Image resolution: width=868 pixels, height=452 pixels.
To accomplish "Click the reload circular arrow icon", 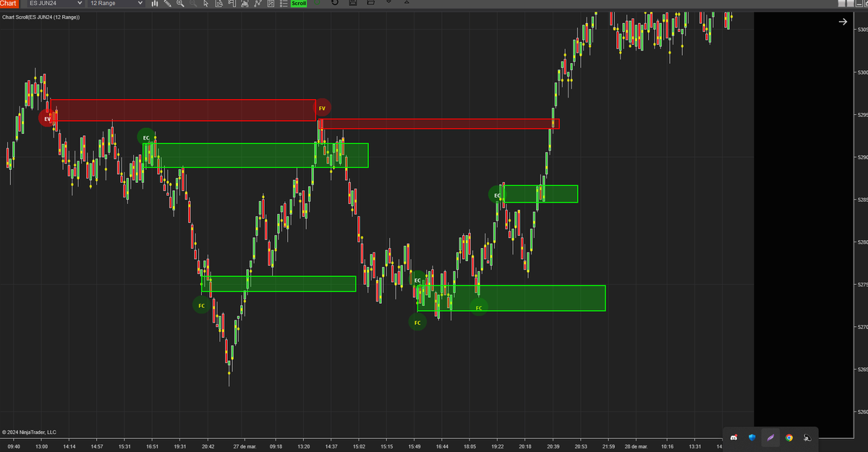I will pos(334,3).
